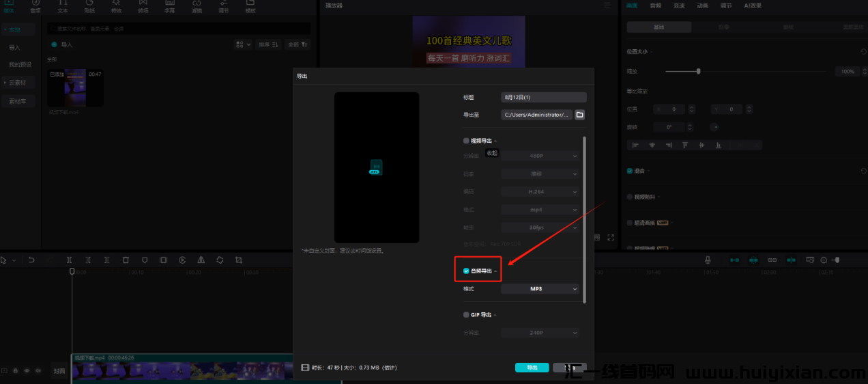Screen dimensions: 868x384
Task: Switch to the 变速 speed tab
Action: [x=678, y=5]
